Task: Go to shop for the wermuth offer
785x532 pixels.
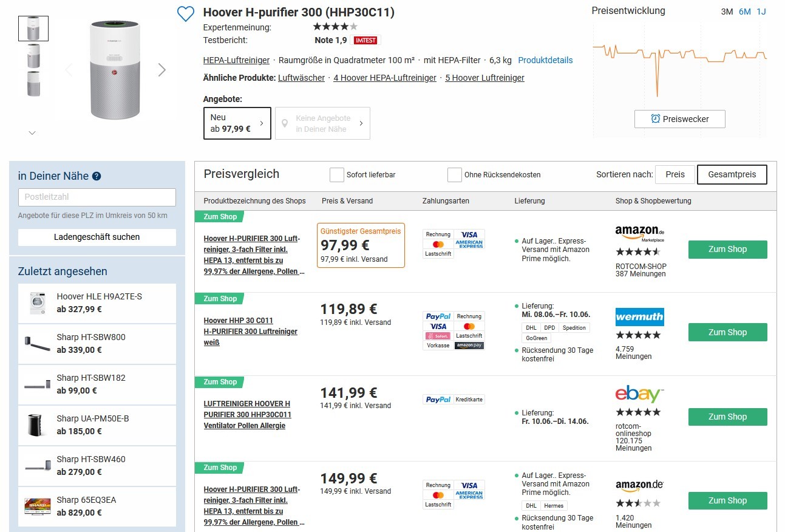Action: coord(728,332)
